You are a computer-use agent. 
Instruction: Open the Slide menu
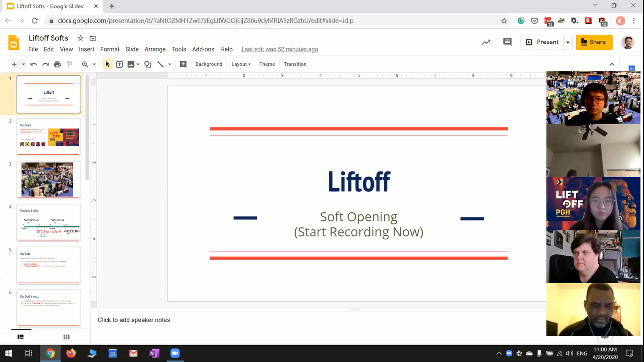click(132, 49)
